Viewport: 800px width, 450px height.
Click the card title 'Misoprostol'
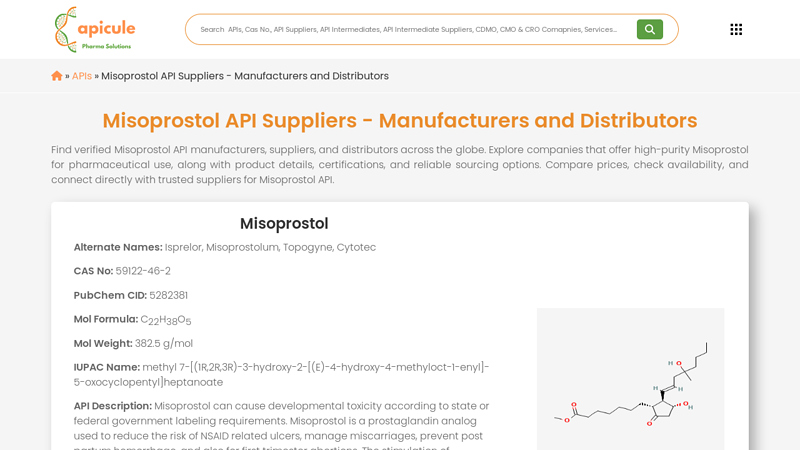tap(284, 223)
